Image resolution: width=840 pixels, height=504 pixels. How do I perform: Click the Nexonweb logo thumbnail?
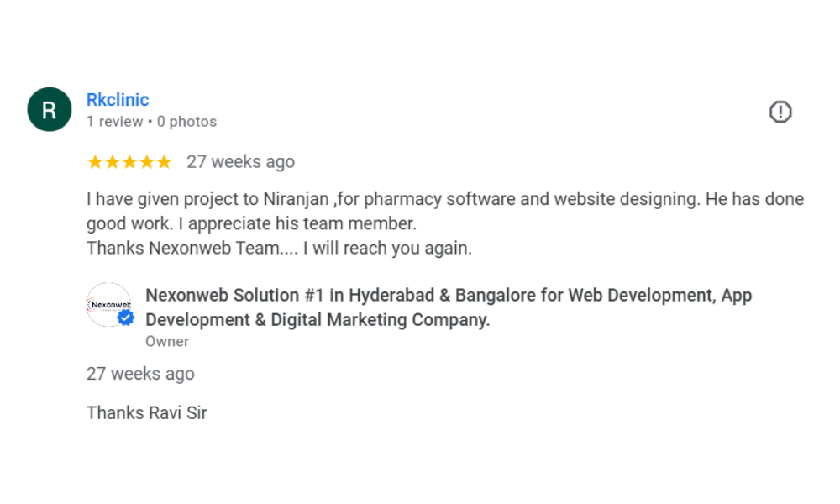(107, 303)
